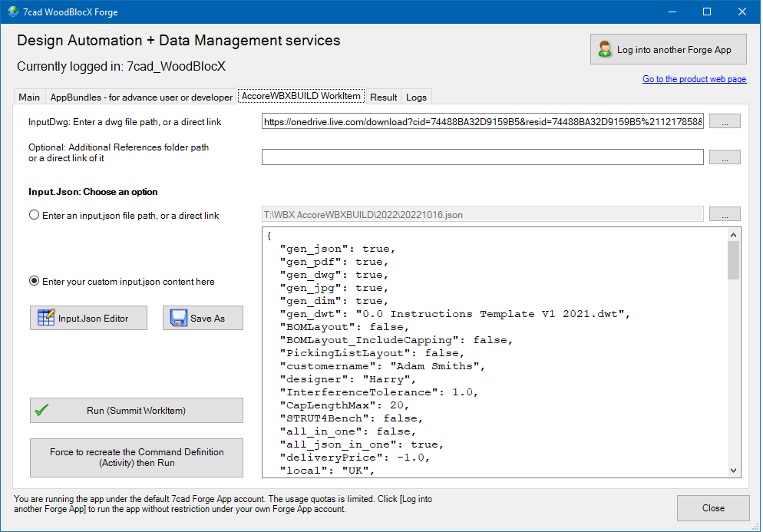Screen dimensions: 763x532
Task: Click the JSON editor vertical scrollbar thumb
Action: (733, 260)
